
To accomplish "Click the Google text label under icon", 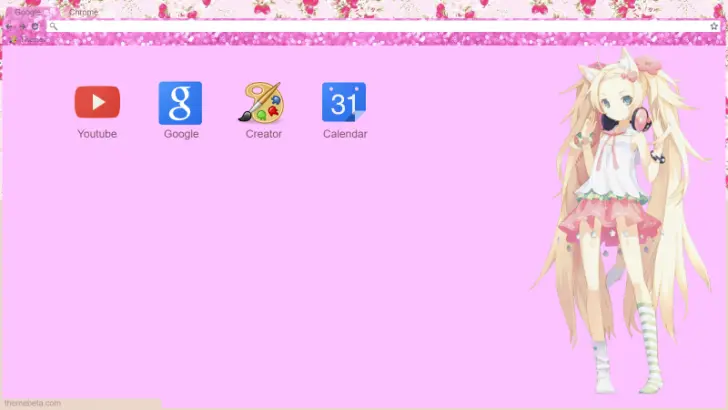I will point(181,134).
